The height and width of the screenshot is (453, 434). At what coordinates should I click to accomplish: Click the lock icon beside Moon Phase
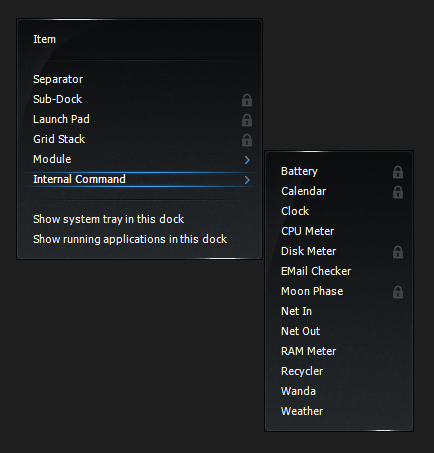point(398,292)
